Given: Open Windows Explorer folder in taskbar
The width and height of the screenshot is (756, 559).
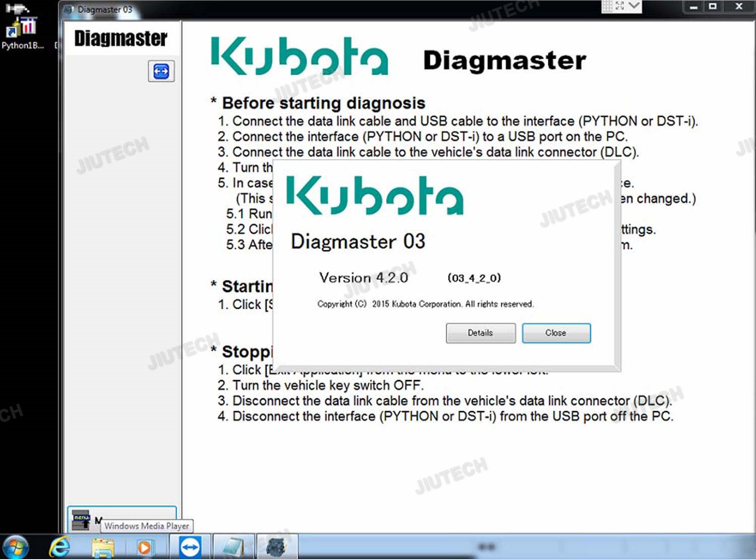Looking at the screenshot, I should click(x=103, y=547).
